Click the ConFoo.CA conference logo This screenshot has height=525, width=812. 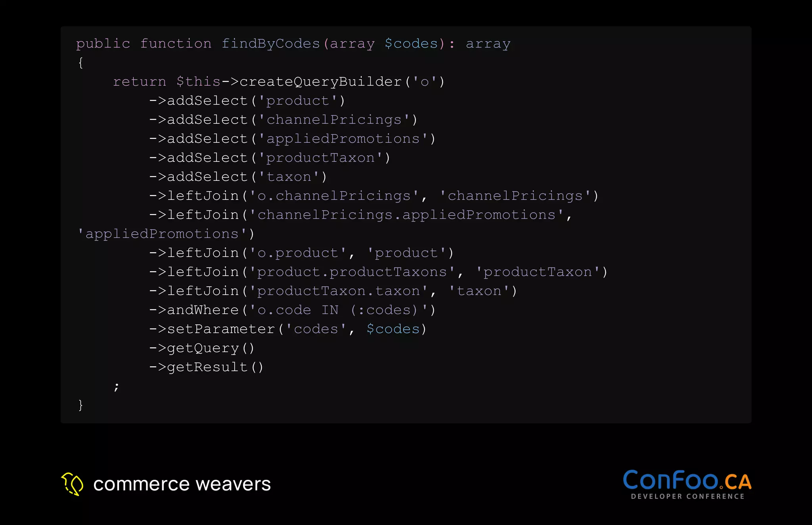(x=687, y=485)
